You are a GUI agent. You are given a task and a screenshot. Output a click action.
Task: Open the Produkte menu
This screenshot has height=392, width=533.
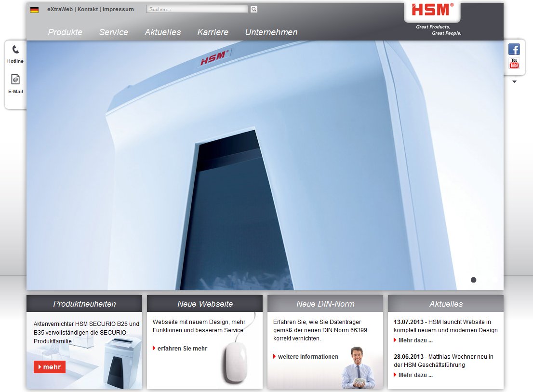click(65, 32)
